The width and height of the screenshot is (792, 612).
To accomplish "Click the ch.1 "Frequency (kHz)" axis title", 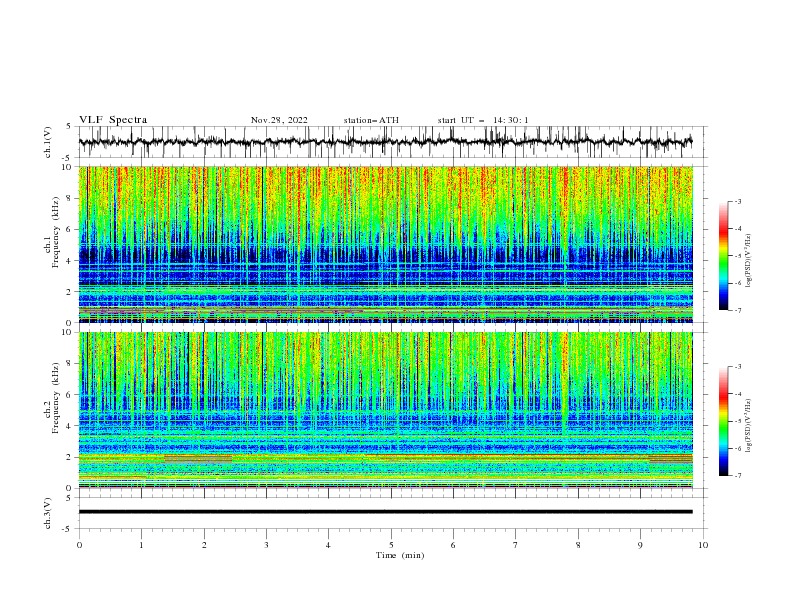I will [x=56, y=230].
